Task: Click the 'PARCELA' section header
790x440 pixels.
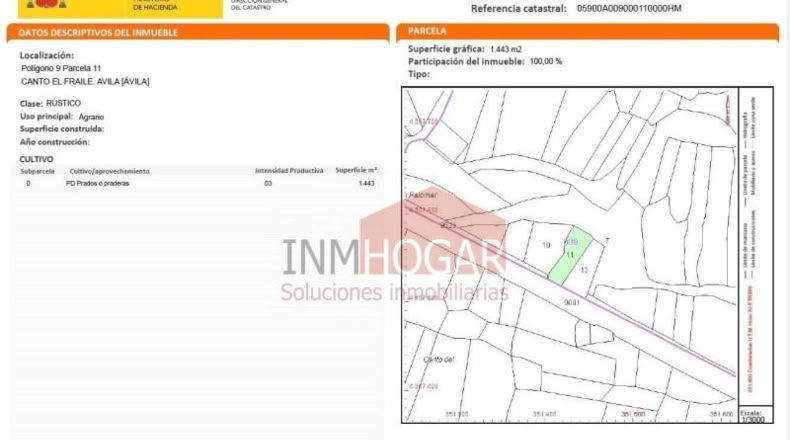Action: pos(427,31)
